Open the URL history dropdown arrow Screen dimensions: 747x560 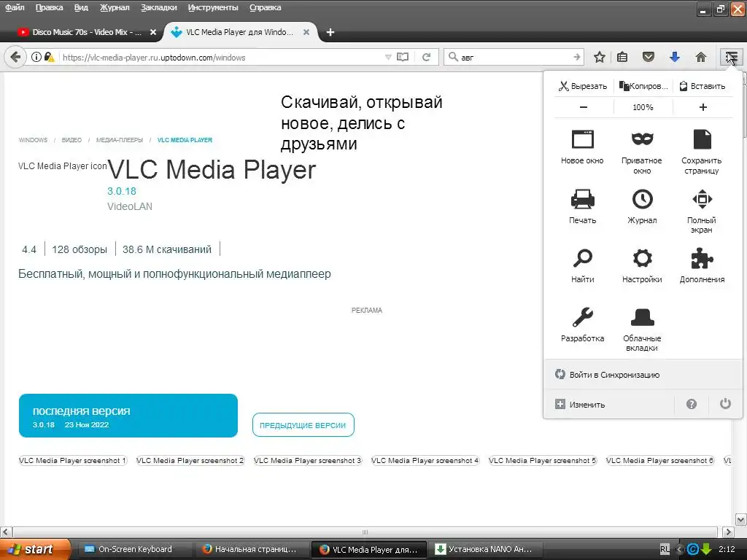(388, 57)
